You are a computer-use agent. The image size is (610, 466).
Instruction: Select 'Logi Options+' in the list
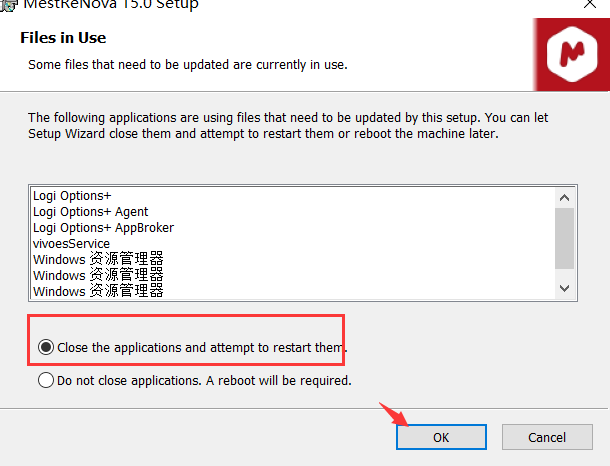[72, 196]
